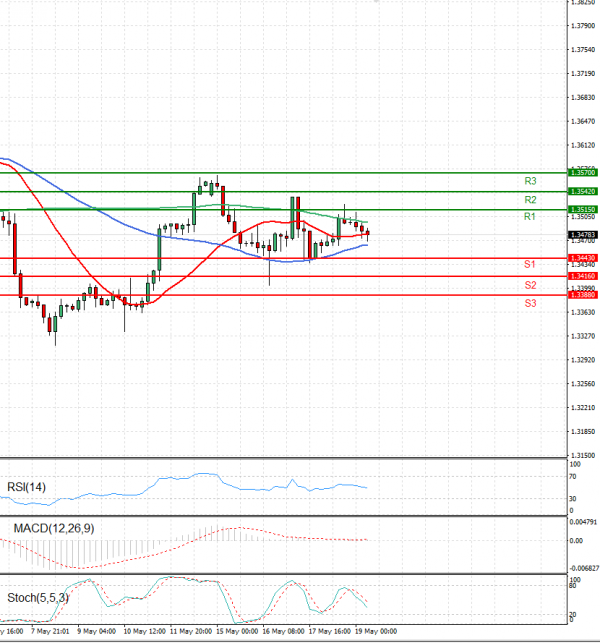
Task: Click the 15 May 00:00 time label
Action: (237, 631)
